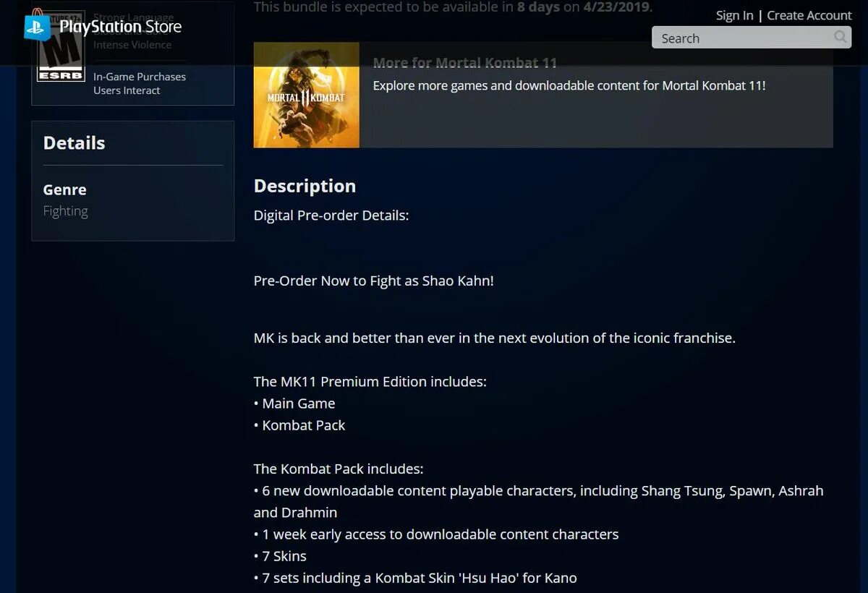
Task: Open the Mortal Kombat 11 cover thumbnail
Action: (307, 95)
